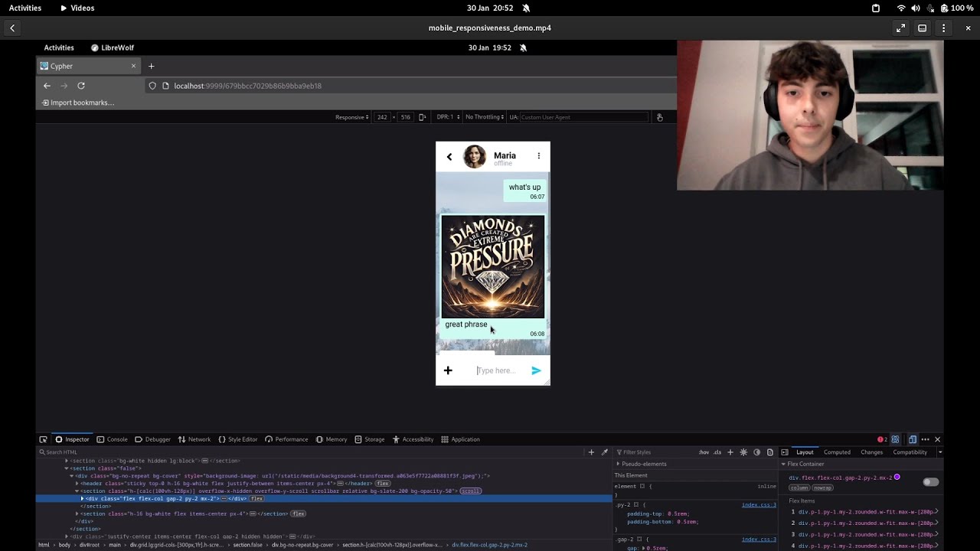This screenshot has width=980, height=551.
Task: Switch to the Storage tab
Action: point(369,439)
